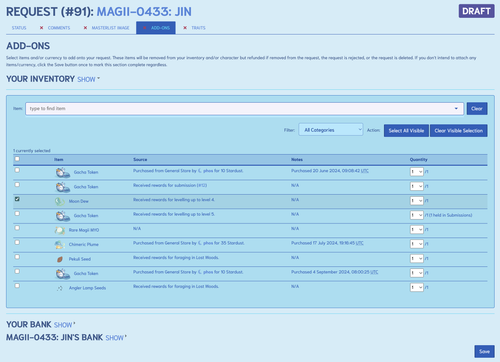The height and width of the screenshot is (362, 500).
Task: Check the Gacha Token submission #12 row
Action: pyautogui.click(x=17, y=184)
